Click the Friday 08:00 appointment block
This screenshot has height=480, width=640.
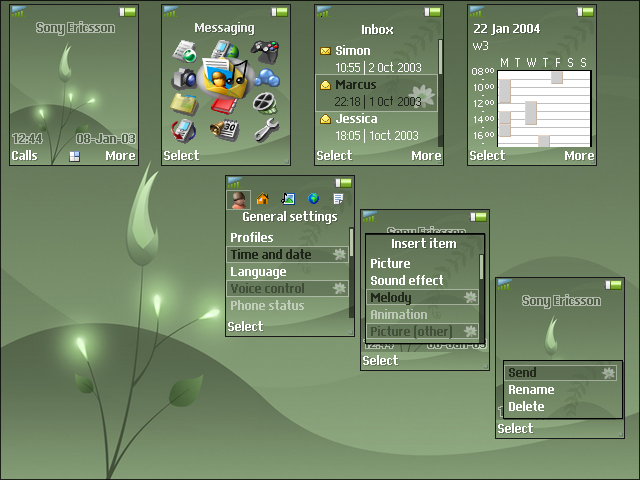(x=557, y=78)
